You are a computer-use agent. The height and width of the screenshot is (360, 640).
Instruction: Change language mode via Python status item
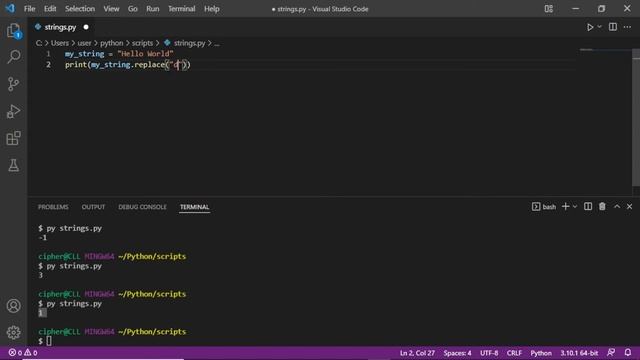[x=541, y=353]
